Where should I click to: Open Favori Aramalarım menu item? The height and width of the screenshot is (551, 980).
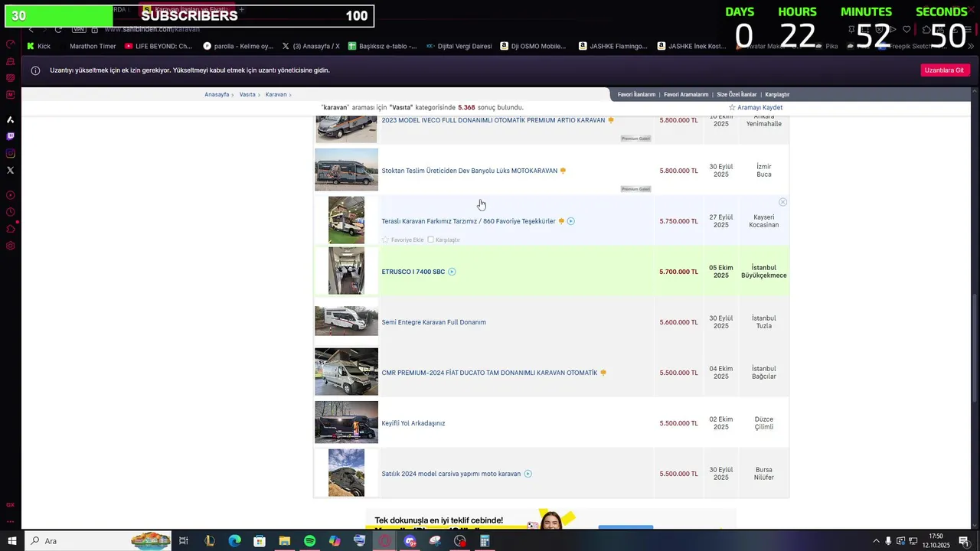point(686,95)
